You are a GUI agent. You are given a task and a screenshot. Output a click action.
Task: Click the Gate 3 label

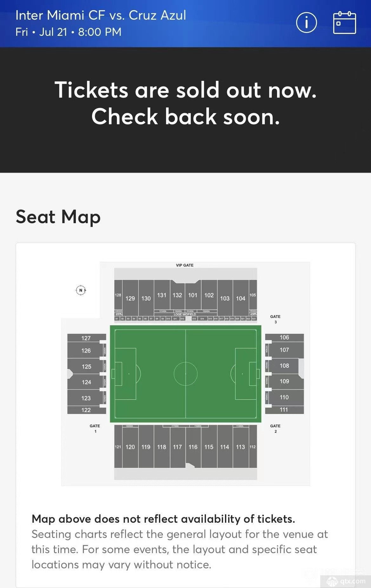[x=275, y=319]
